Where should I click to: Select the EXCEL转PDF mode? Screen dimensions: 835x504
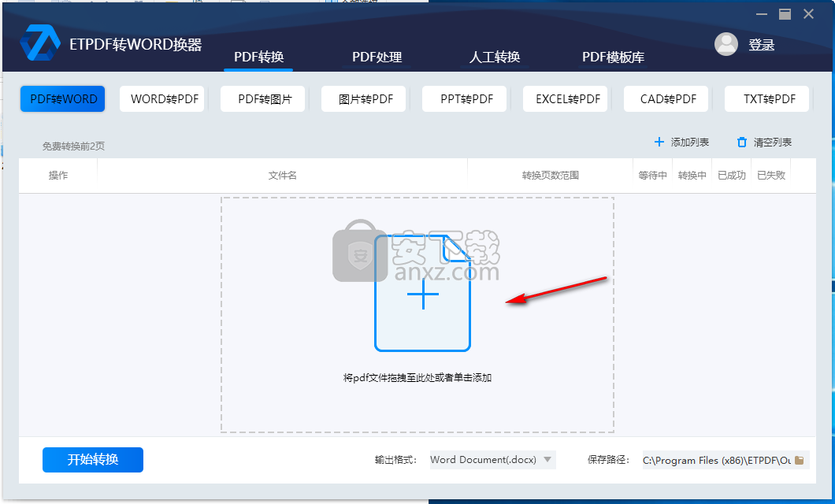[x=566, y=99]
